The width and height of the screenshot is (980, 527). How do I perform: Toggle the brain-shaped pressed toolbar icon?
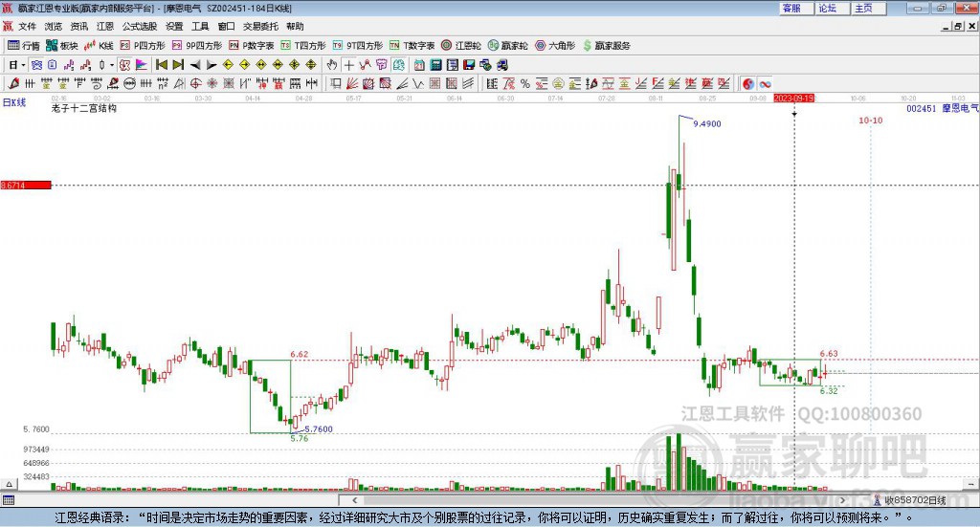(399, 65)
